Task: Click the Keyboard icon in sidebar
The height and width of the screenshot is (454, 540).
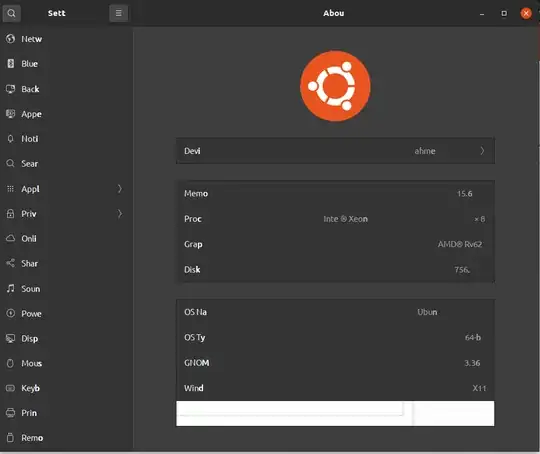Action: pyautogui.click(x=10, y=388)
